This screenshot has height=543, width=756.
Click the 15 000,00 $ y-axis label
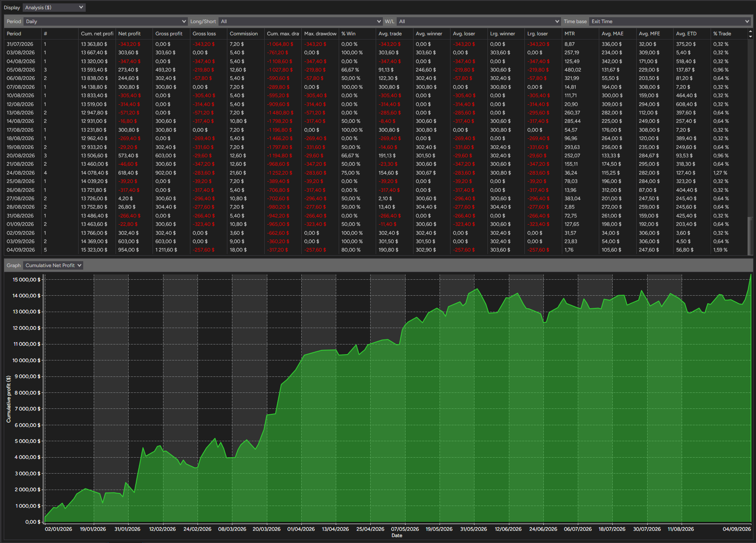click(26, 280)
